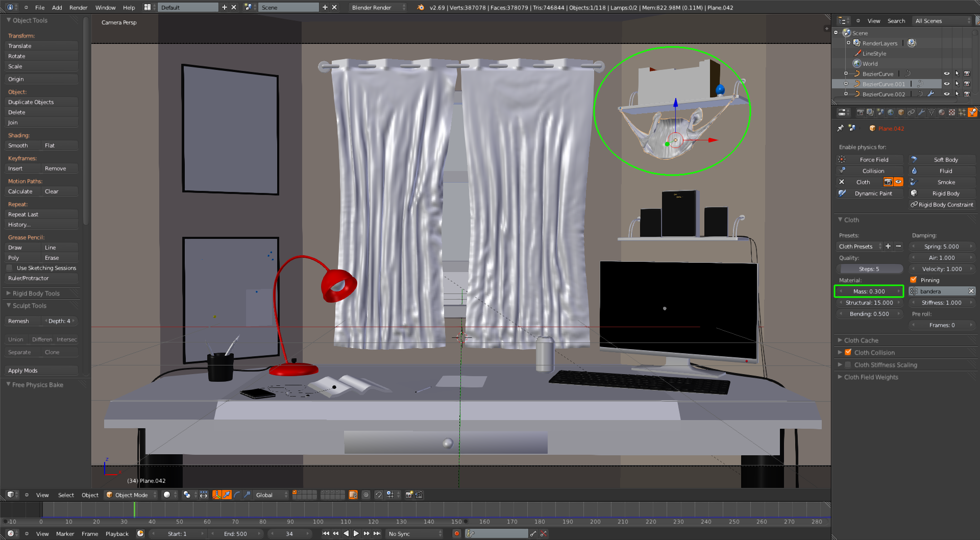
Task: Play the animation forward
Action: (x=356, y=533)
